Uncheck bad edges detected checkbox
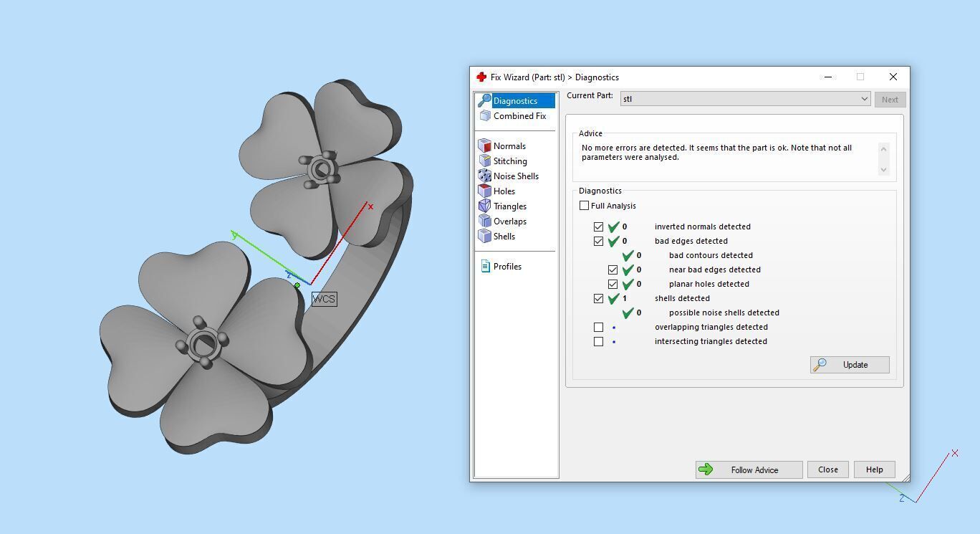Screen dimensions: 980x534 (x=598, y=241)
